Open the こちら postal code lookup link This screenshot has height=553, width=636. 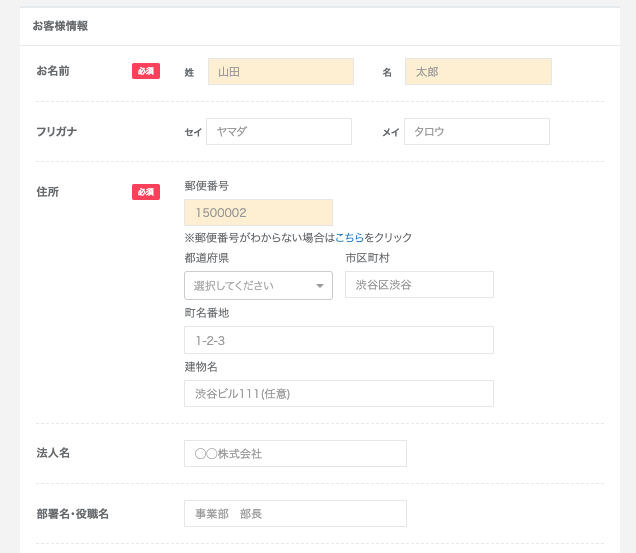click(x=350, y=237)
